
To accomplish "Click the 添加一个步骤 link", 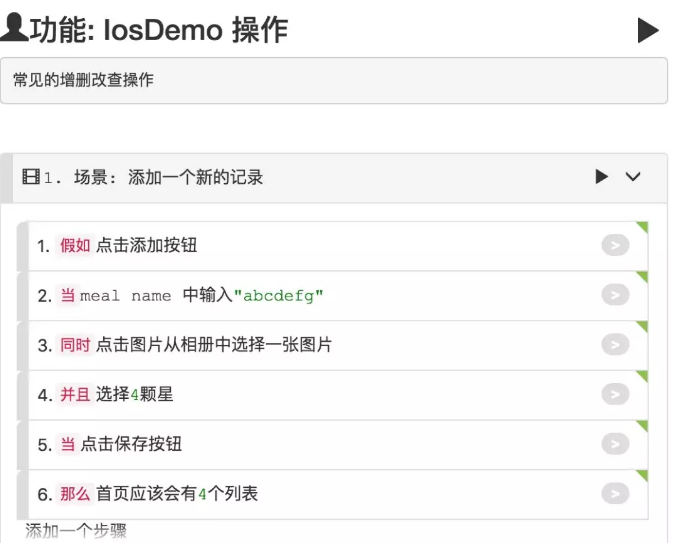I will tap(76, 532).
